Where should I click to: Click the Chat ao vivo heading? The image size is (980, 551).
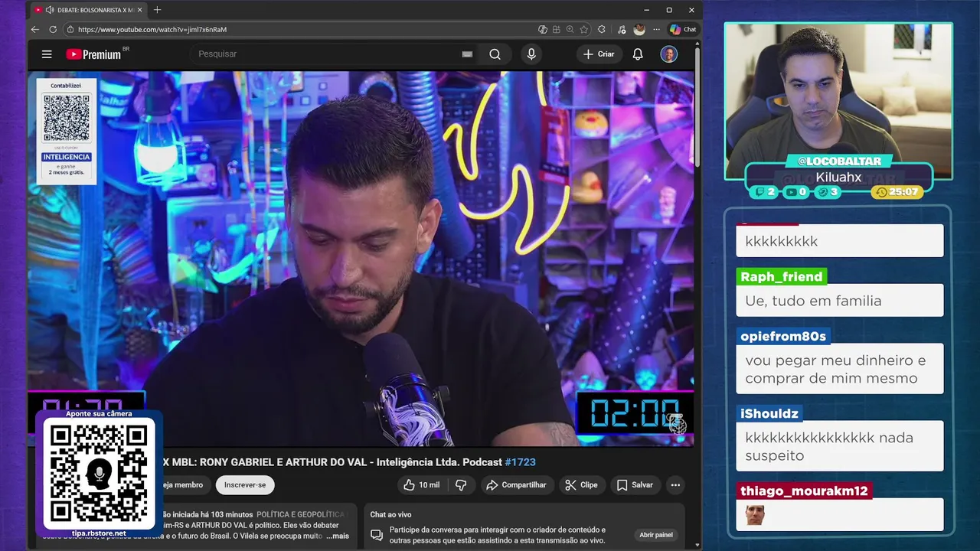pyautogui.click(x=390, y=515)
